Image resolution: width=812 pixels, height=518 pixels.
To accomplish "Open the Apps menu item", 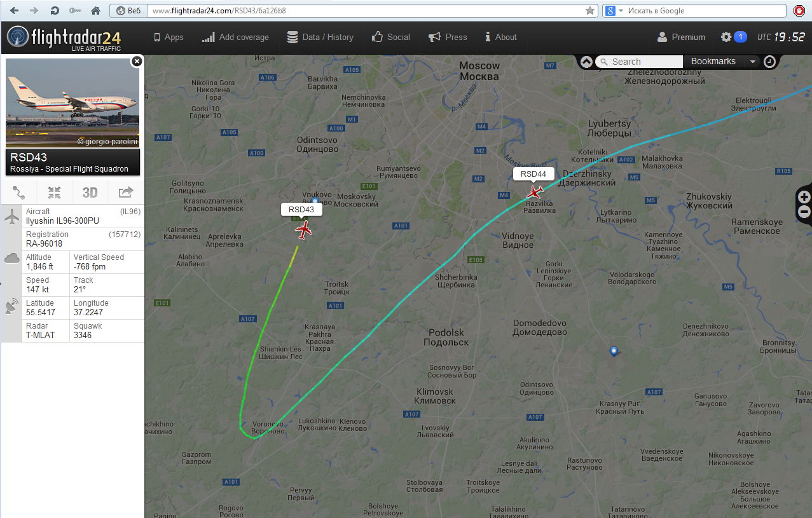I will click(x=169, y=37).
